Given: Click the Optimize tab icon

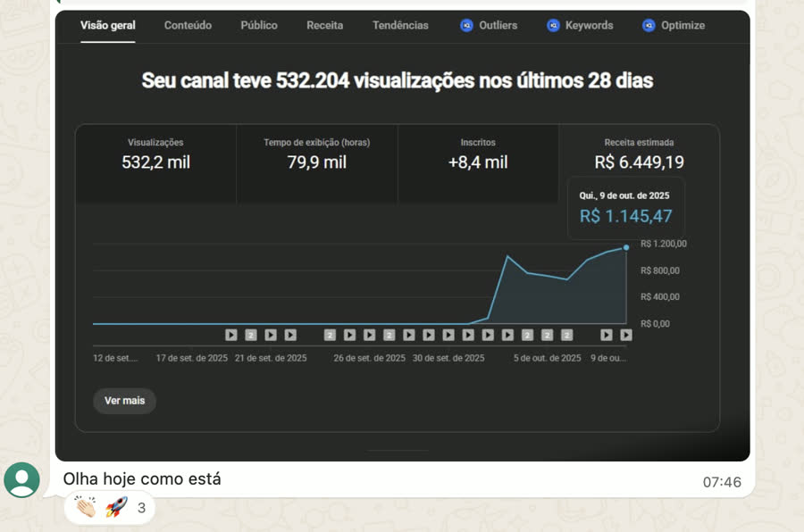Looking at the screenshot, I should 649,25.
